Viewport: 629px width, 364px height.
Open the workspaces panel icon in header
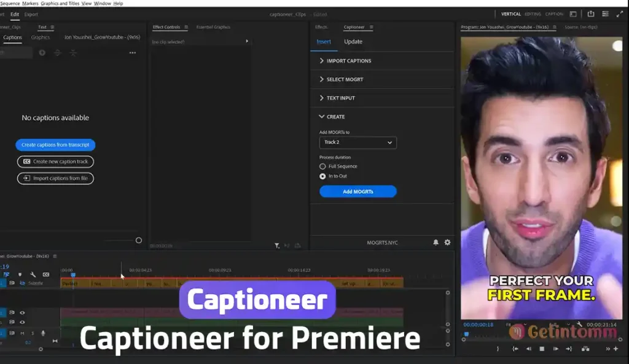573,14
